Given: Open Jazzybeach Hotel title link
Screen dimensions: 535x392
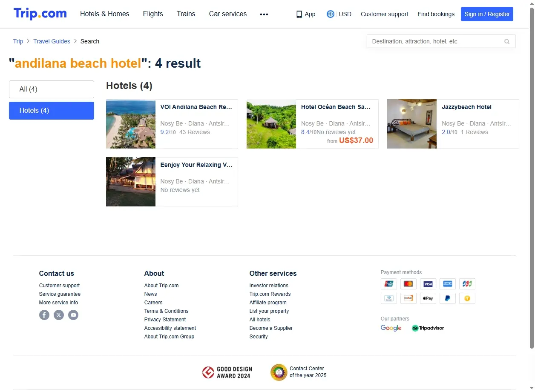Looking at the screenshot, I should [x=466, y=107].
